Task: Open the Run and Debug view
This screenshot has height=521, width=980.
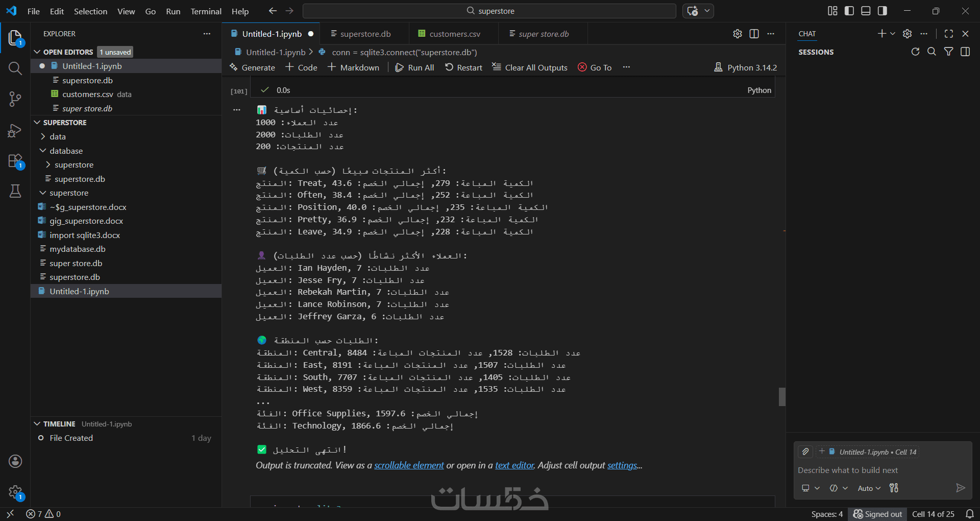Action: click(15, 131)
